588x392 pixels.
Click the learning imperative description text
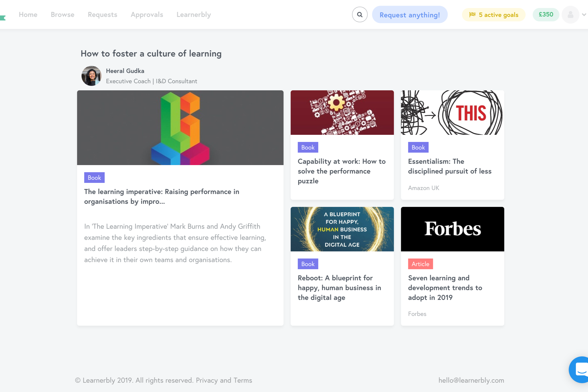point(175,243)
